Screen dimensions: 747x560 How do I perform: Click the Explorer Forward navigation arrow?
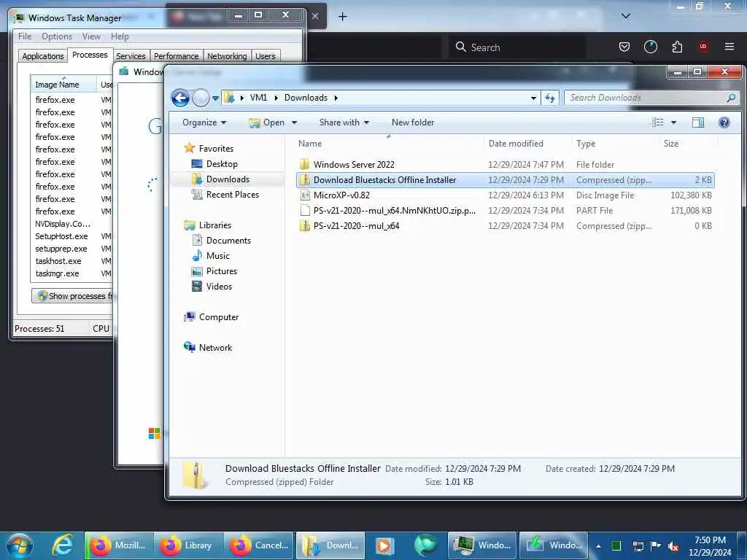point(201,98)
